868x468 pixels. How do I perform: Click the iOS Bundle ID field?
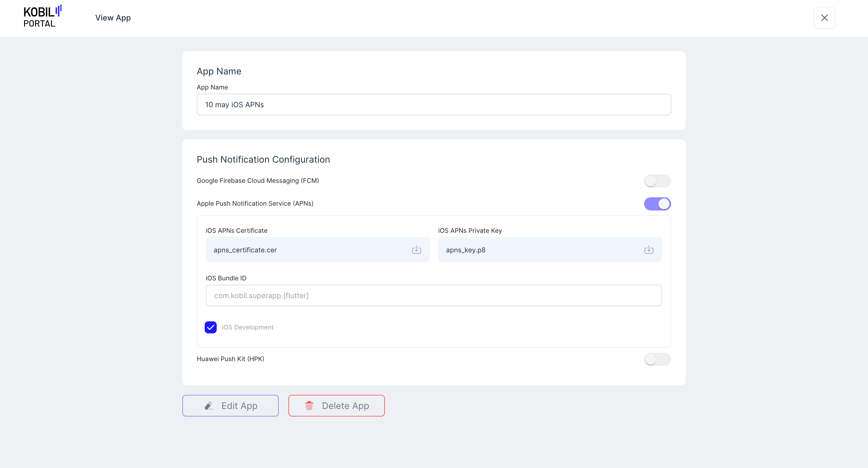[434, 296]
